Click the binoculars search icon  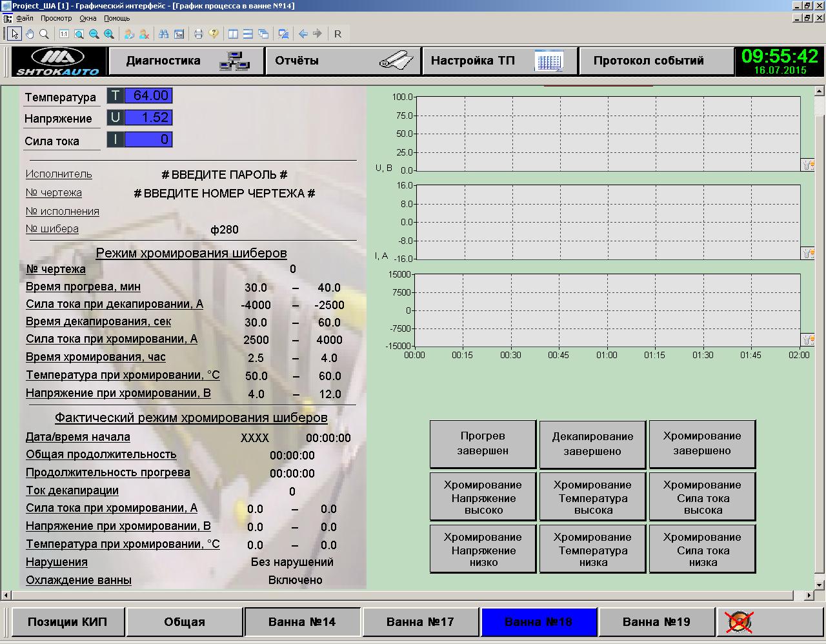click(x=163, y=34)
